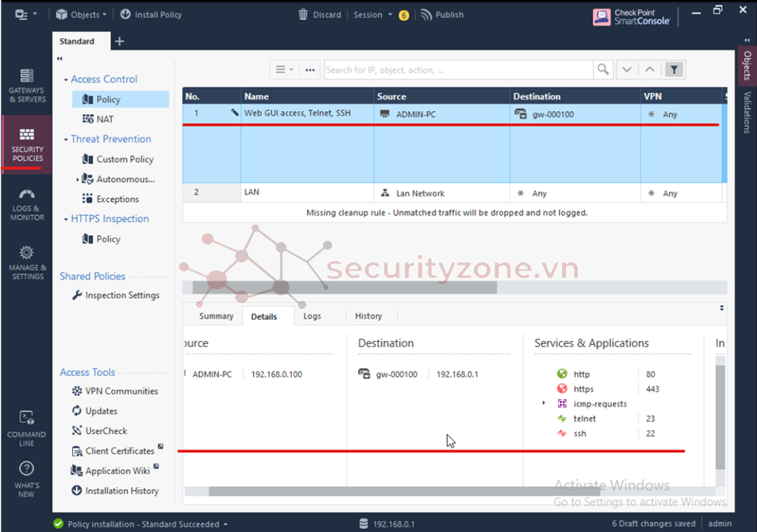Click the rulebase horizontal scrollbar
Screen dimensions: 757x532
click(x=345, y=287)
